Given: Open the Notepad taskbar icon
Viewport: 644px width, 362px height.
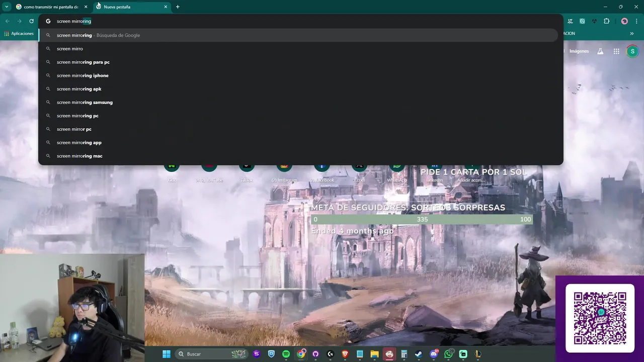Looking at the screenshot, I should point(360,354).
